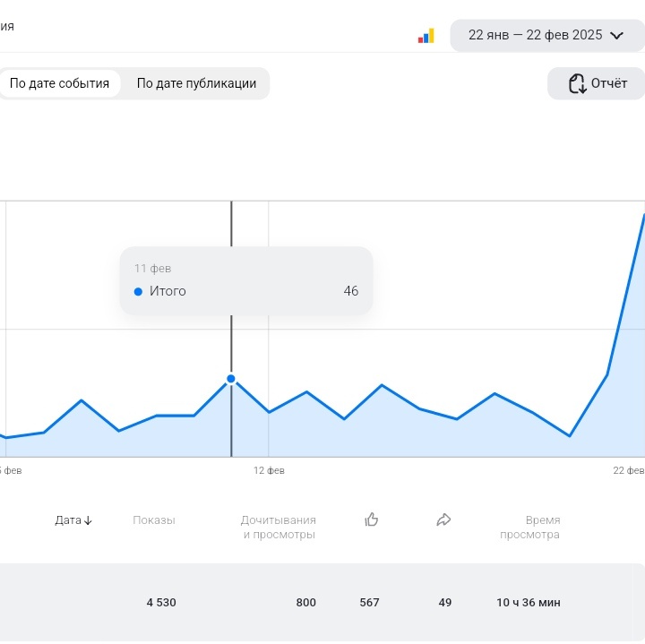
Task: Click Дочитывания и просмотры column header
Action: [x=279, y=528]
